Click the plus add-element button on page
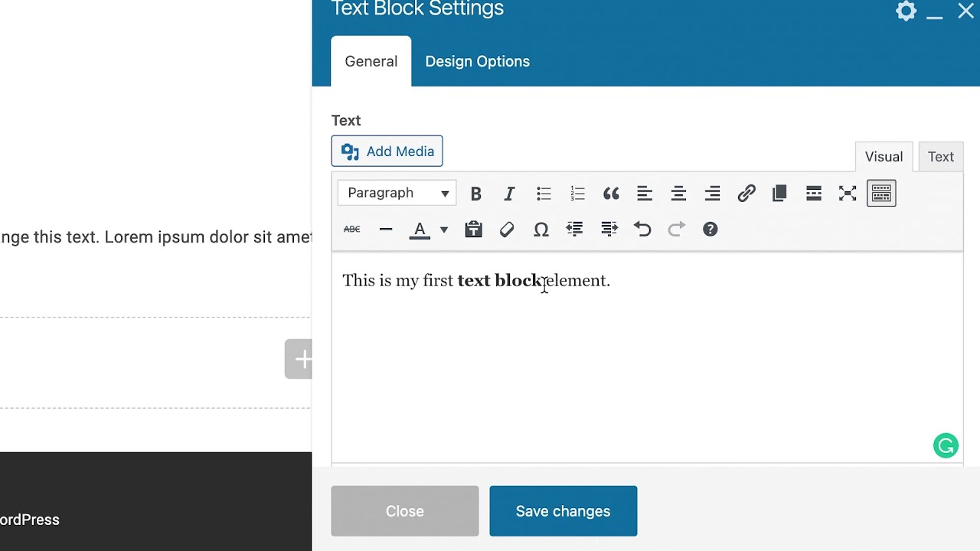 (x=299, y=359)
